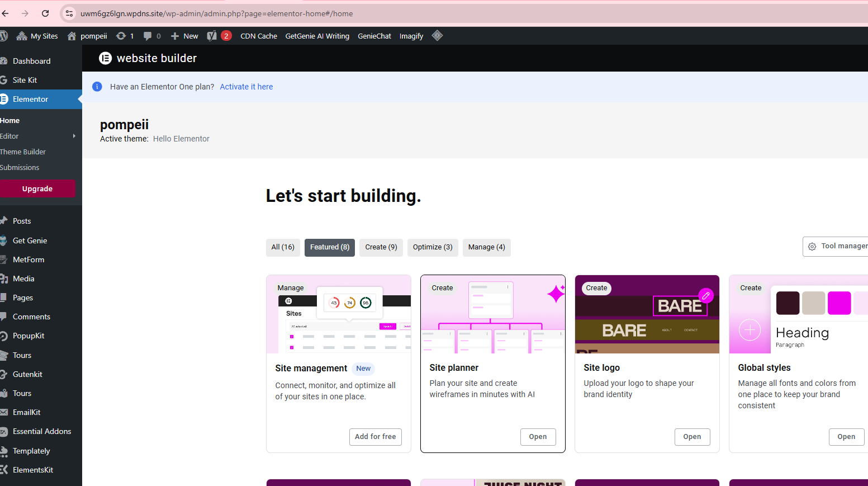The image size is (868, 486).
Task: Click the comments bubble icon
Action: tap(148, 36)
